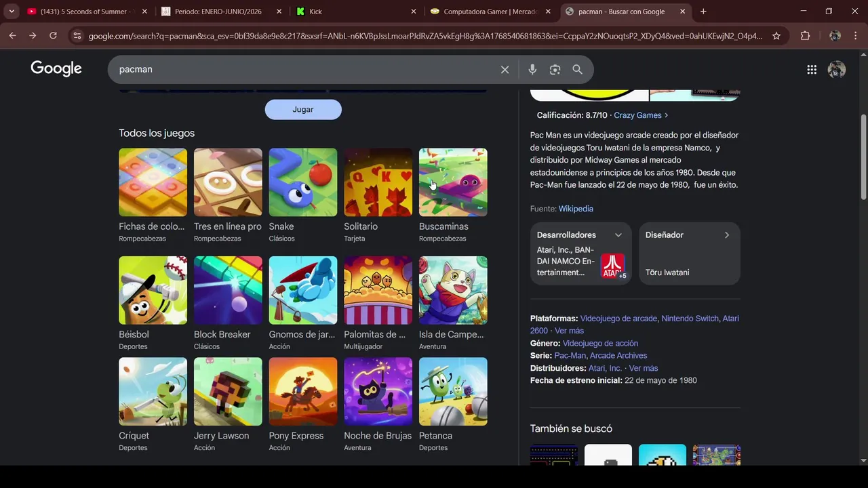Open the Nintendo Switch platform link
868x488 pixels.
690,319
